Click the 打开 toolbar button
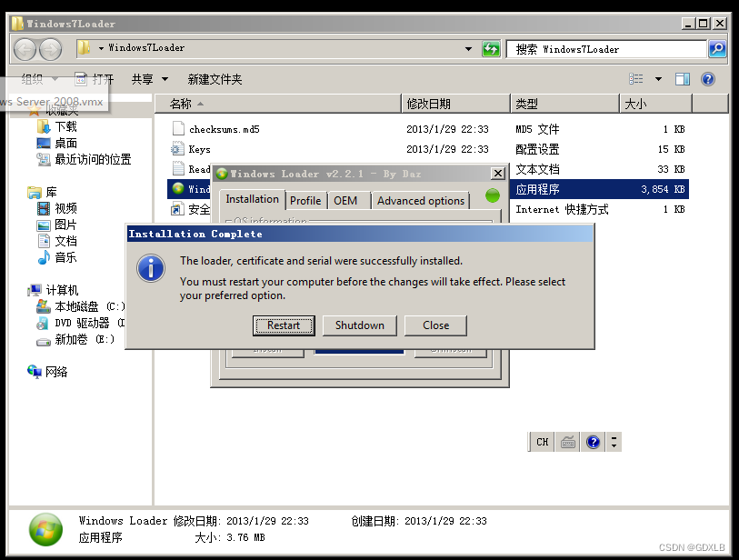The height and width of the screenshot is (560, 739). pos(95,79)
